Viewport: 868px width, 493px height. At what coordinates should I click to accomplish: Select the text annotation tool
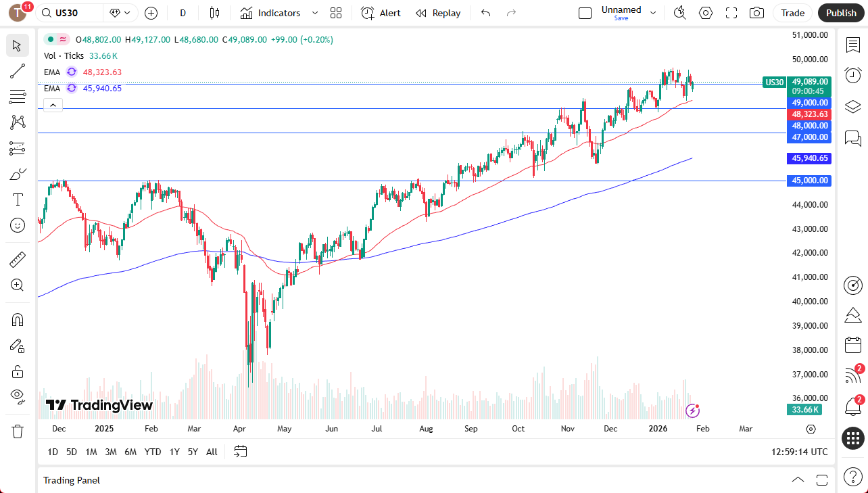[18, 199]
